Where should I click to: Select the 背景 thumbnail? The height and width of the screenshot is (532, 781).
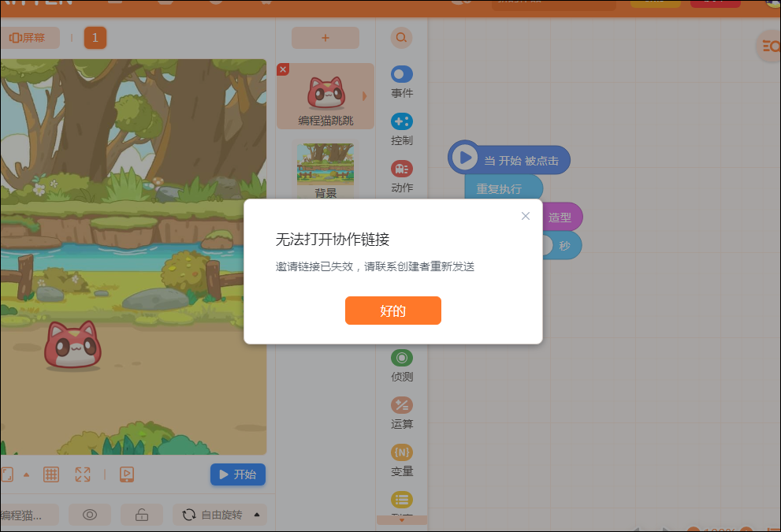click(325, 170)
